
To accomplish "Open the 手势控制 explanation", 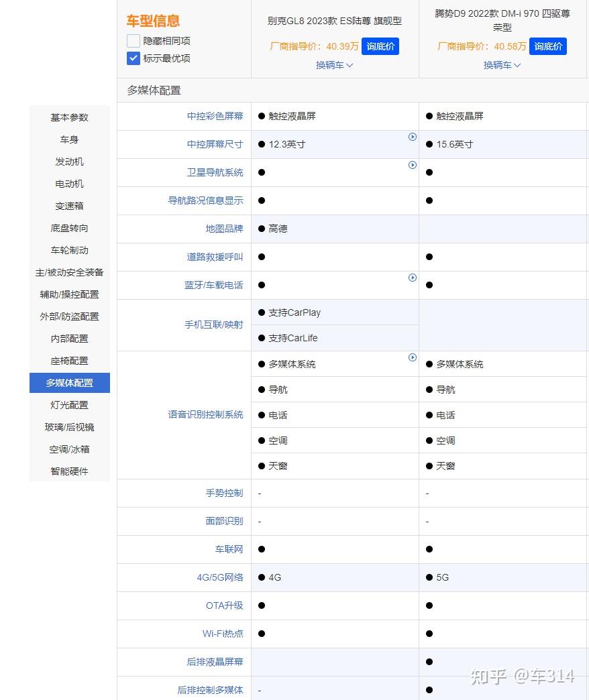I will click(x=224, y=493).
